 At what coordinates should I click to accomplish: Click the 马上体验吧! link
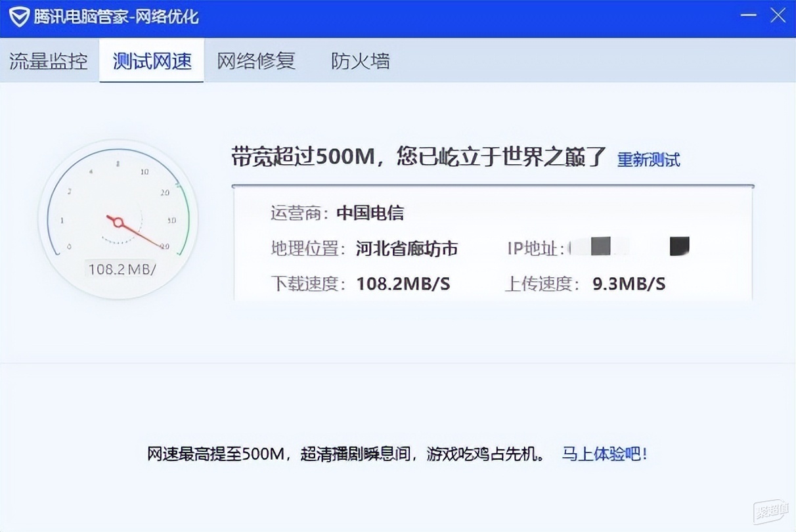click(605, 454)
